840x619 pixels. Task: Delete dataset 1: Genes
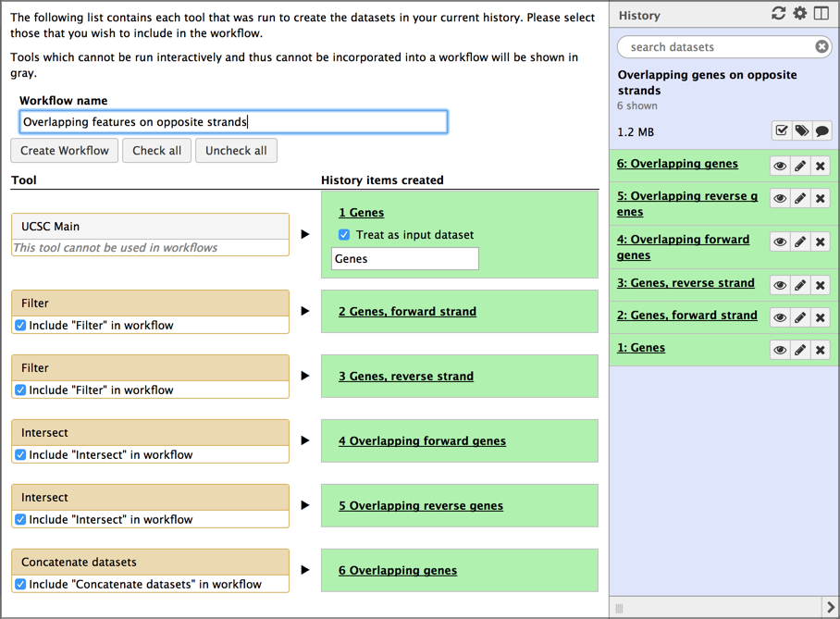(821, 350)
